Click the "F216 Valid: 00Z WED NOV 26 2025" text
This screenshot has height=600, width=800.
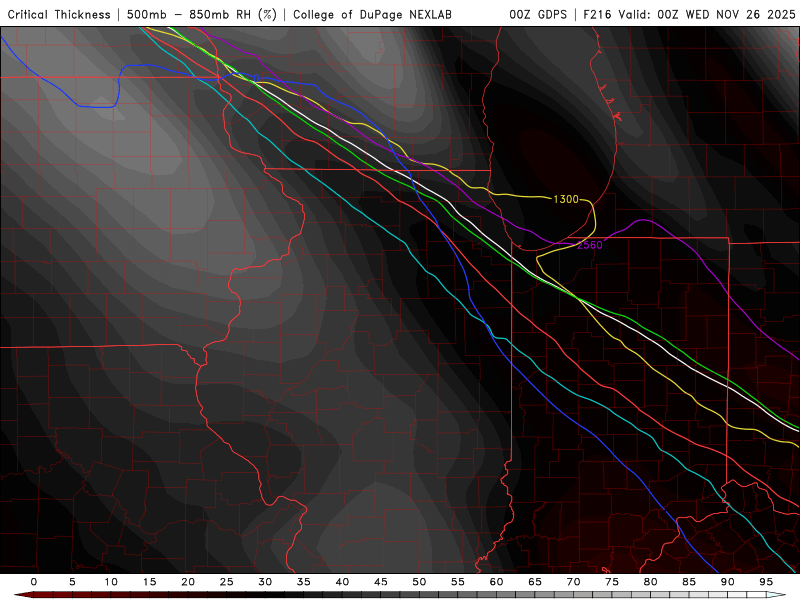point(689,15)
